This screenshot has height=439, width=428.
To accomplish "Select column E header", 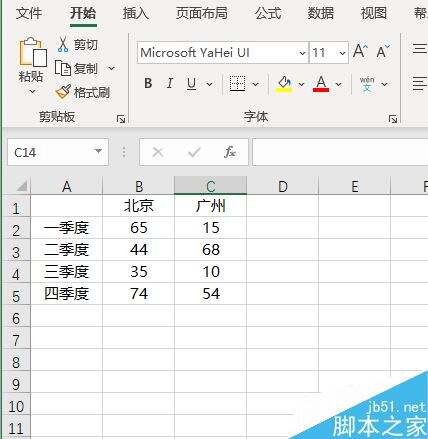I will 355,186.
